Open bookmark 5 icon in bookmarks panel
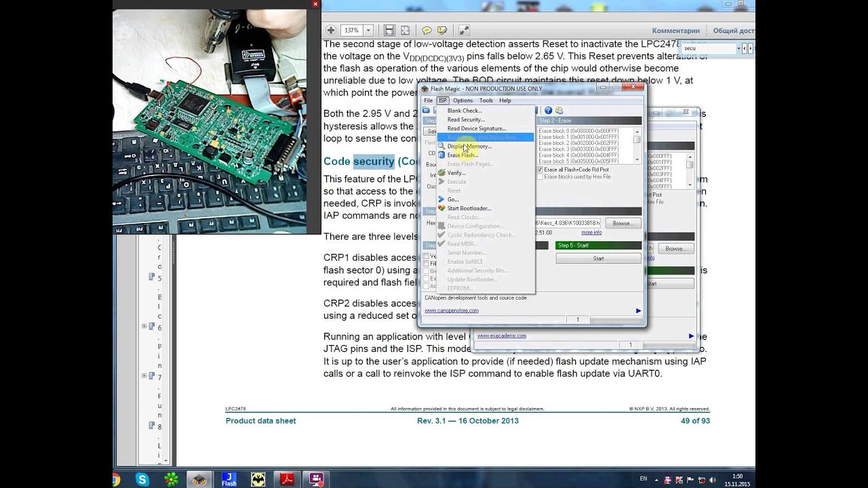 152,277
